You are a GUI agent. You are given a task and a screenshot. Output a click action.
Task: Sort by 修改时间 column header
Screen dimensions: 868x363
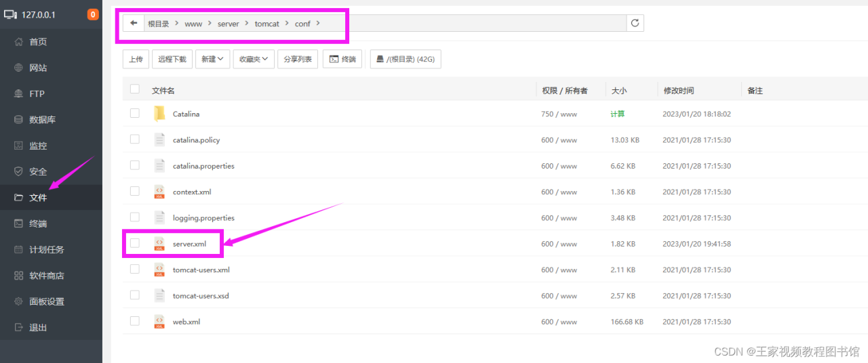679,90
